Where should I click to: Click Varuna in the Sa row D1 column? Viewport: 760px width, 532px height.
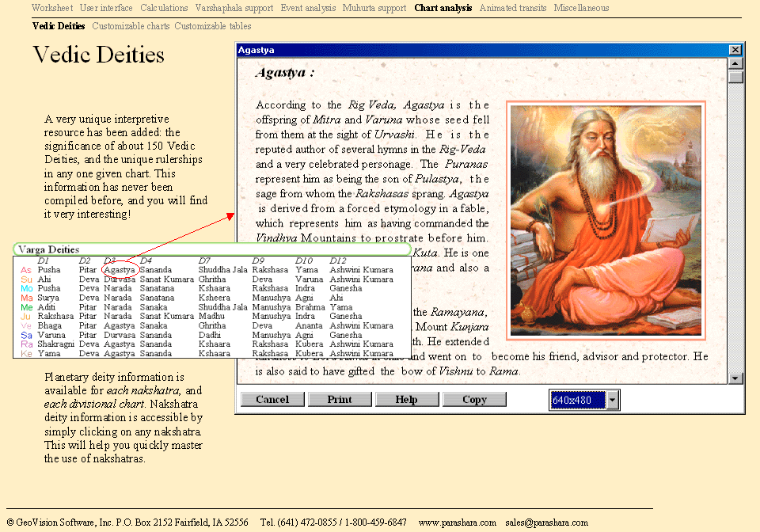tap(51, 336)
